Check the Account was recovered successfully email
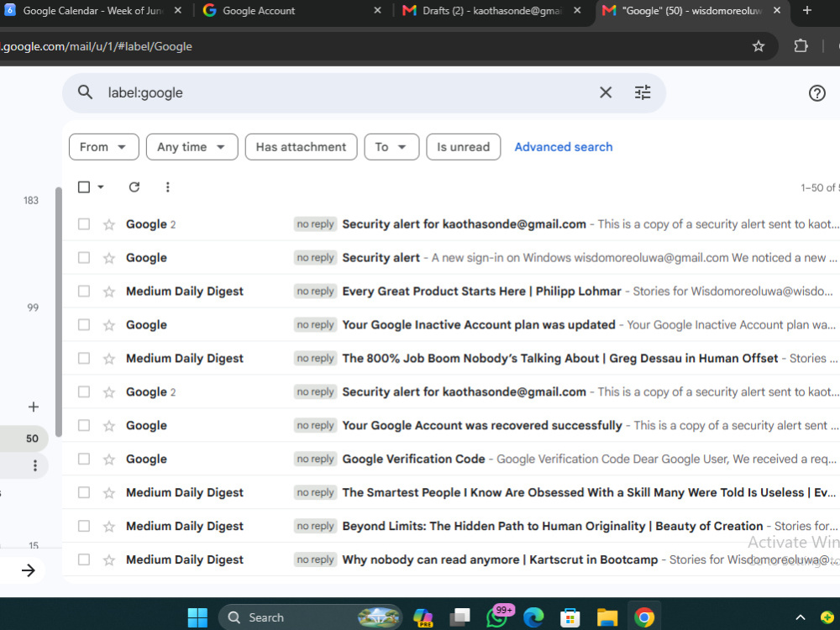This screenshot has height=630, width=840. click(83, 425)
